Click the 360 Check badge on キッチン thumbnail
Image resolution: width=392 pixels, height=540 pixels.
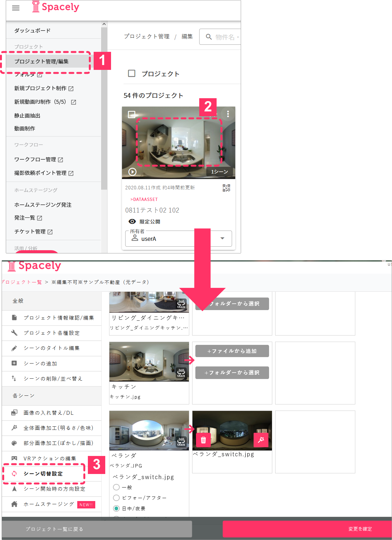click(x=181, y=373)
